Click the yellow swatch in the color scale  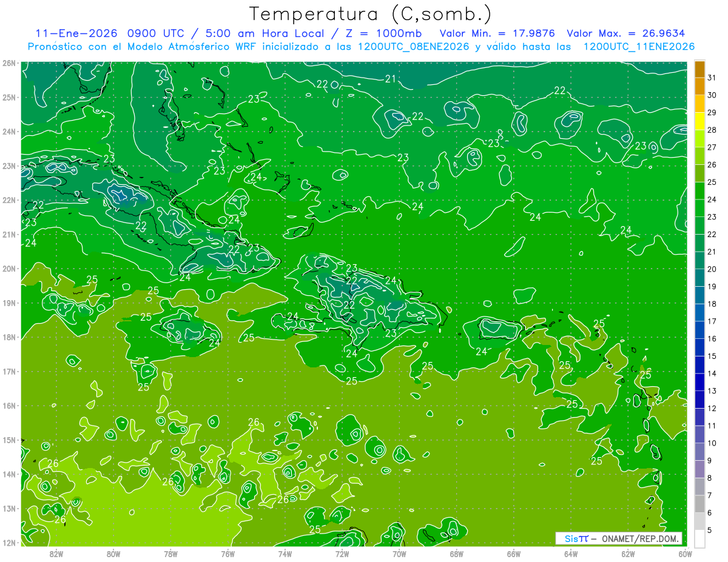point(699,121)
